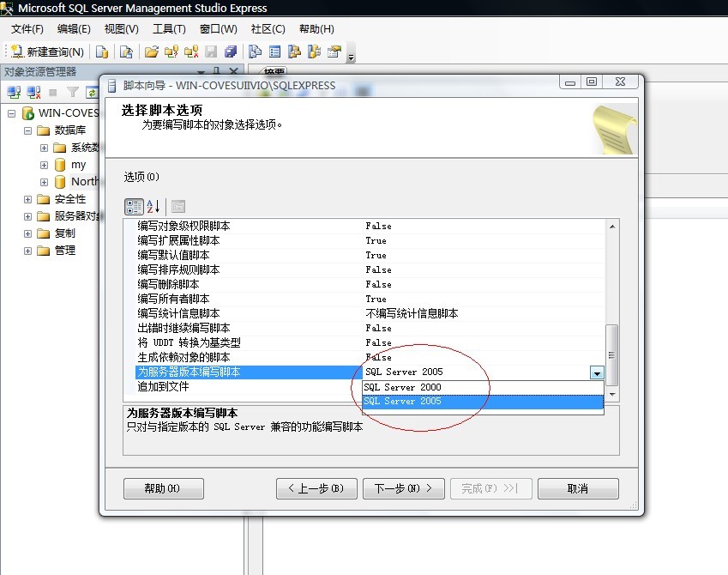Click the options list scrollbar thumb
The width and height of the screenshot is (728, 575).
[x=612, y=355]
